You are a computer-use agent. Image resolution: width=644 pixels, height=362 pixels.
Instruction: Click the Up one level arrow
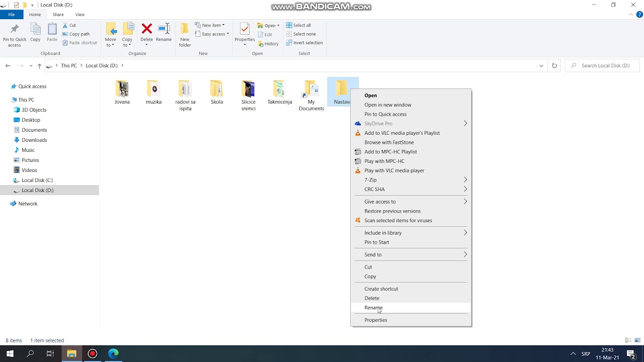tap(39, 66)
